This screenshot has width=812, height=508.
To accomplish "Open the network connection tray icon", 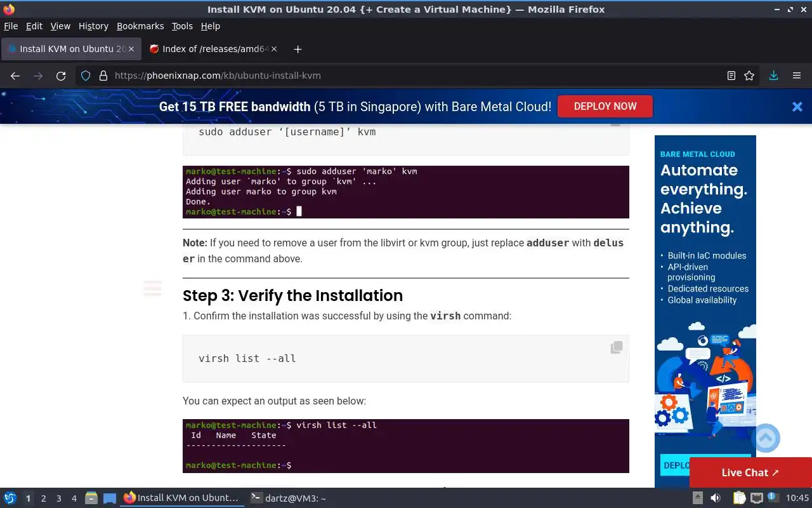I will tap(756, 498).
